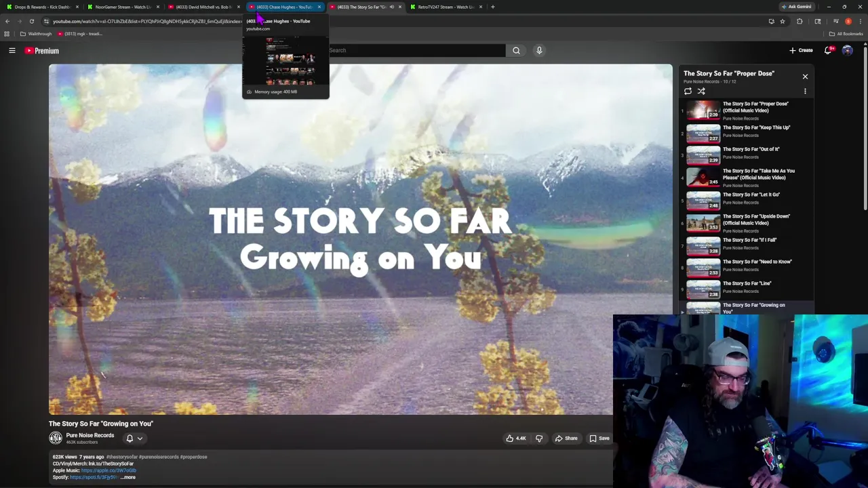Open Walkthrough bookmarks folder
This screenshot has height=488, width=868.
coord(36,34)
